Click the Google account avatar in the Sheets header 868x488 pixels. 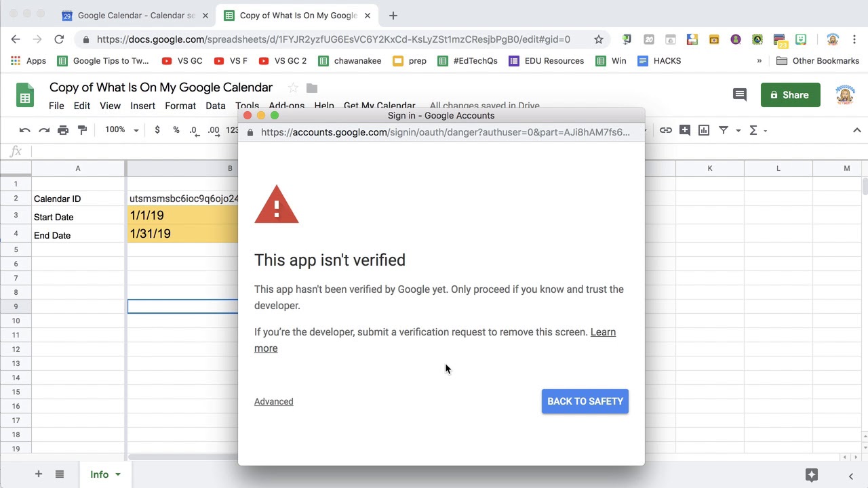(x=845, y=95)
